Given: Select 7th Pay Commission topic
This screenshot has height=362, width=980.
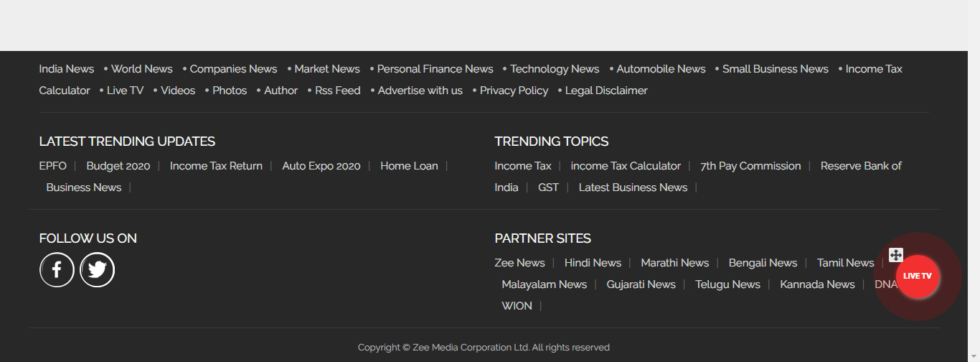Looking at the screenshot, I should [750, 166].
